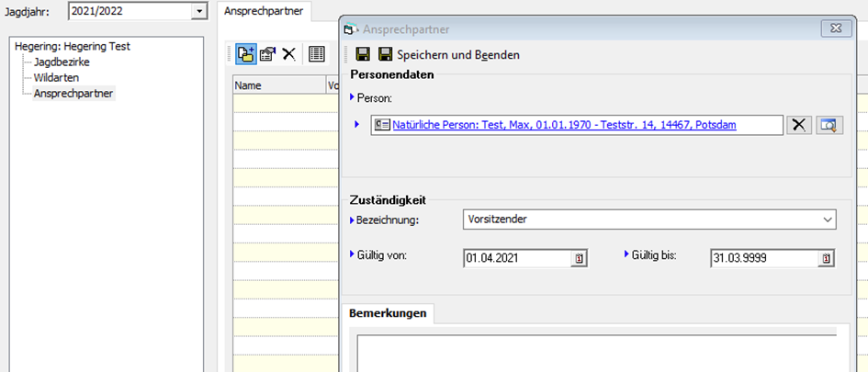The image size is (868, 372).
Task: Click into the Gültig von date field
Action: coord(517,259)
